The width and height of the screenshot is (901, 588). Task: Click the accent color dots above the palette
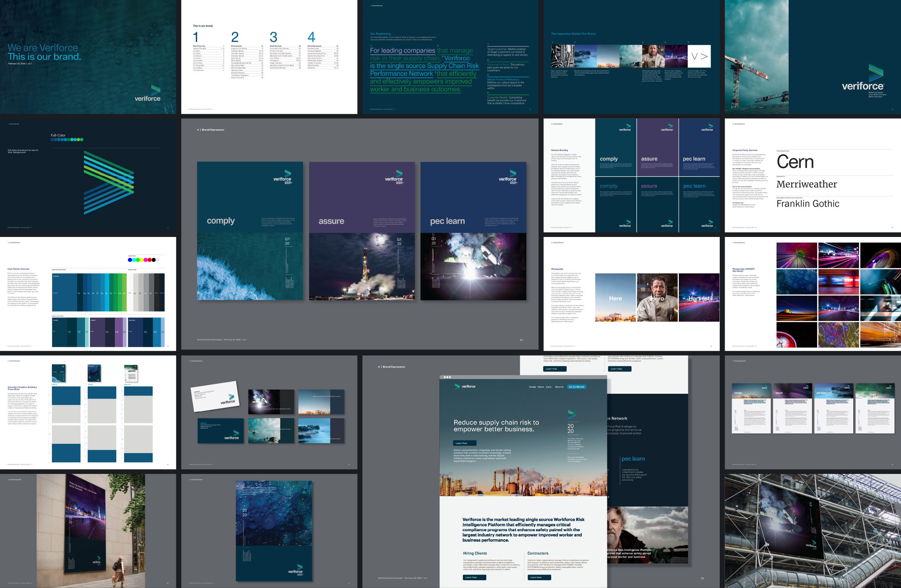(143, 260)
